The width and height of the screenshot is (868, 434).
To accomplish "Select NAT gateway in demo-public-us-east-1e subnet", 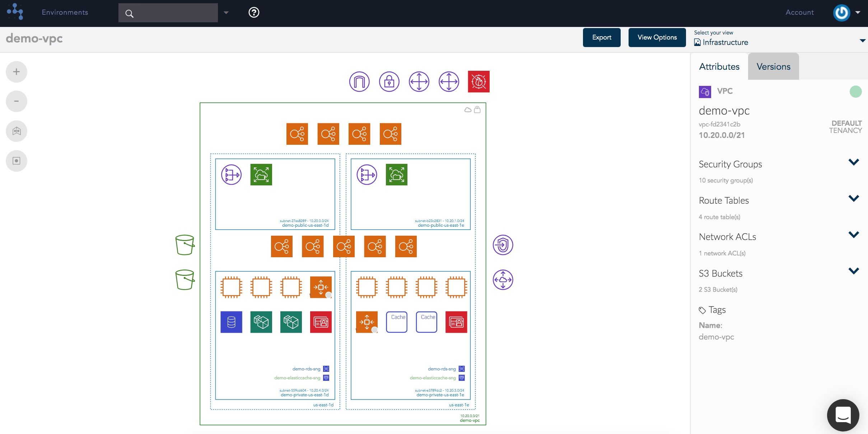I will [x=367, y=175].
